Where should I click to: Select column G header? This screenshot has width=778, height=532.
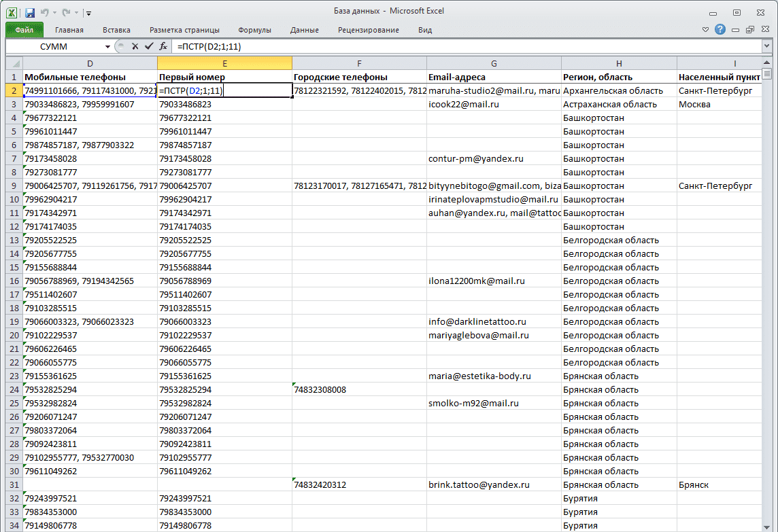tap(494, 63)
